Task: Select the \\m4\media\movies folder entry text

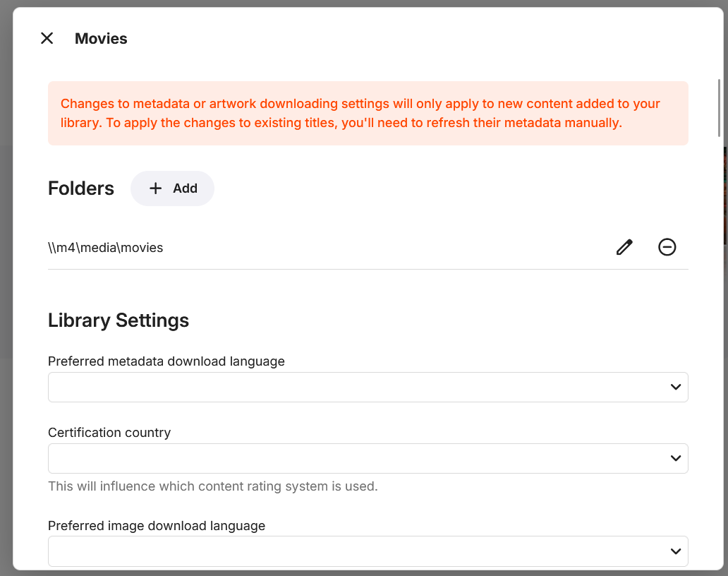Action: point(106,248)
